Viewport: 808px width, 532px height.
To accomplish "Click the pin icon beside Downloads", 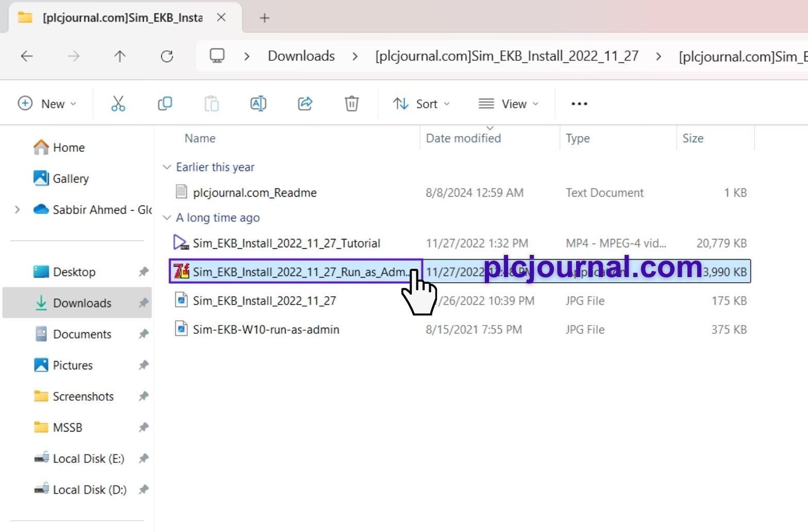I will [144, 303].
